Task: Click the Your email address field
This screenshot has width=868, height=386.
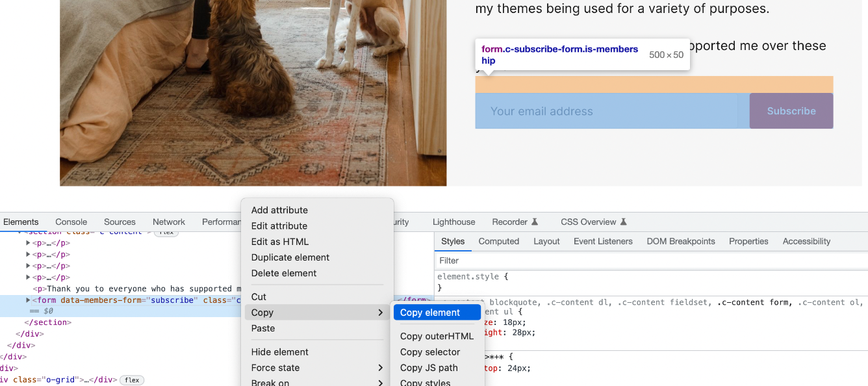Action: click(612, 111)
